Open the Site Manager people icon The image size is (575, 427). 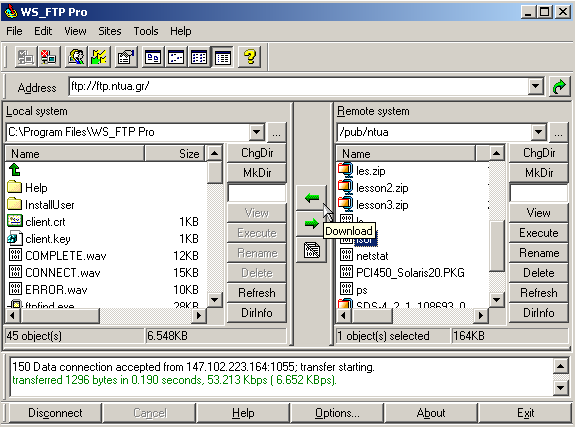click(x=76, y=57)
